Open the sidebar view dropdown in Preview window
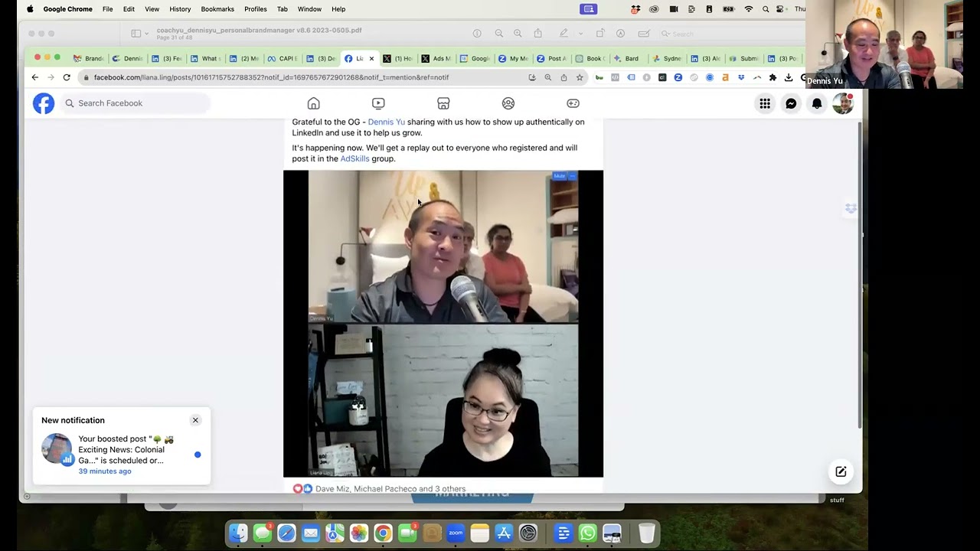 (139, 34)
